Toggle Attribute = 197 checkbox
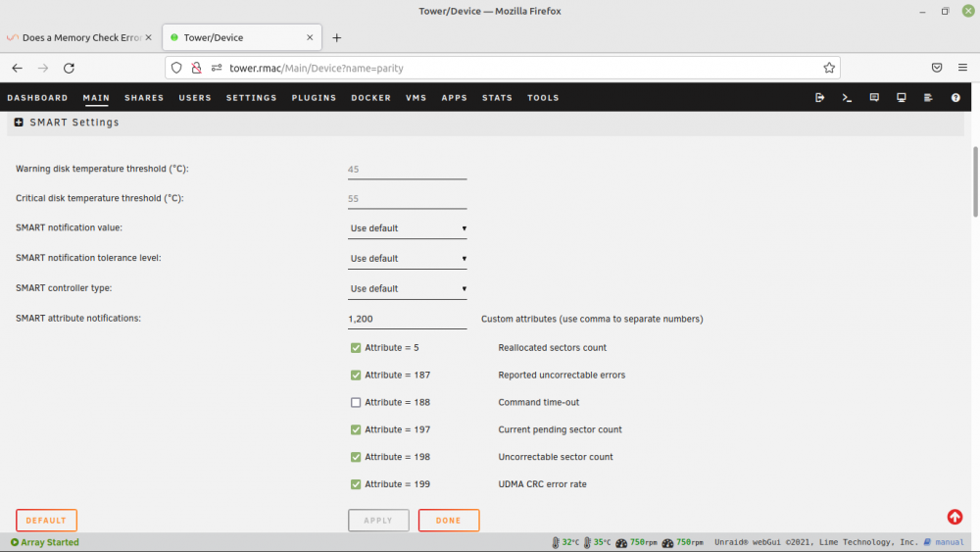This screenshot has width=980, height=552. (356, 429)
